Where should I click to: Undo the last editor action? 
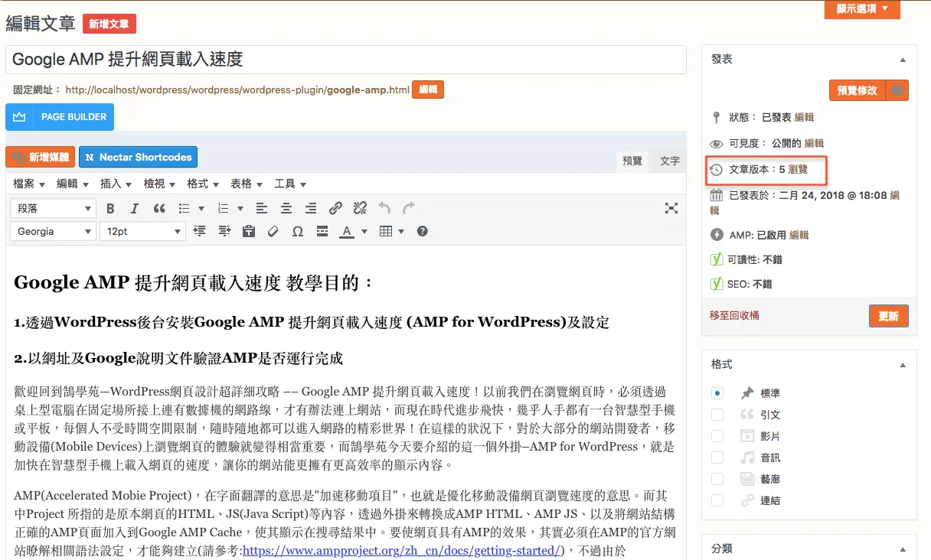384,208
